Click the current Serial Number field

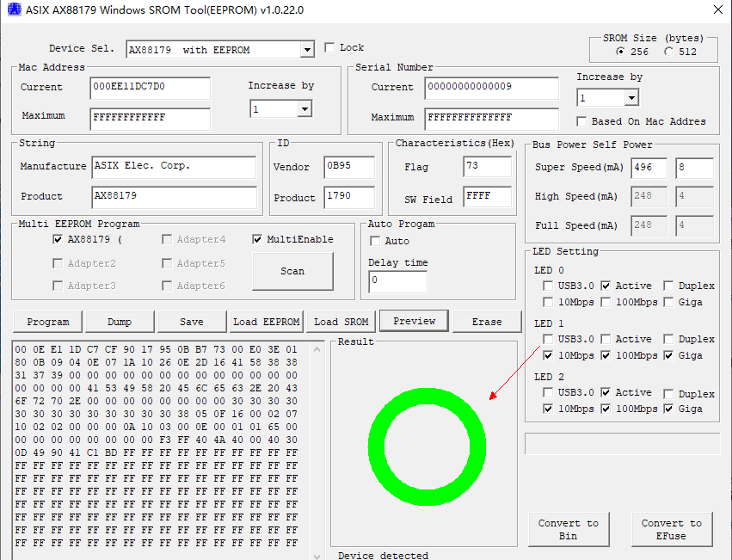tap(491, 88)
